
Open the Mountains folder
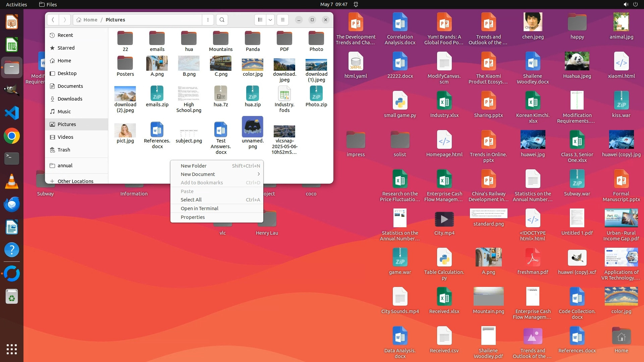(x=221, y=39)
